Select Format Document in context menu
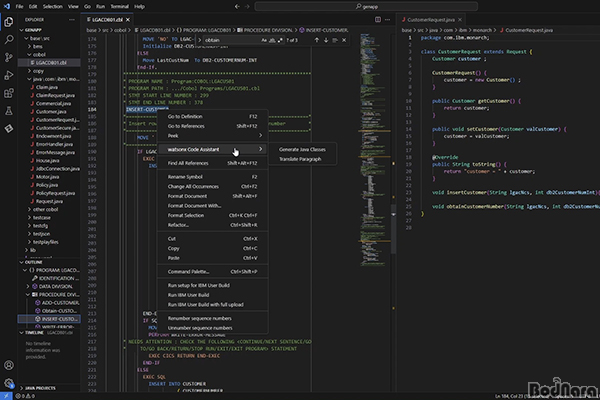The height and width of the screenshot is (400, 600). pyautogui.click(x=212, y=196)
